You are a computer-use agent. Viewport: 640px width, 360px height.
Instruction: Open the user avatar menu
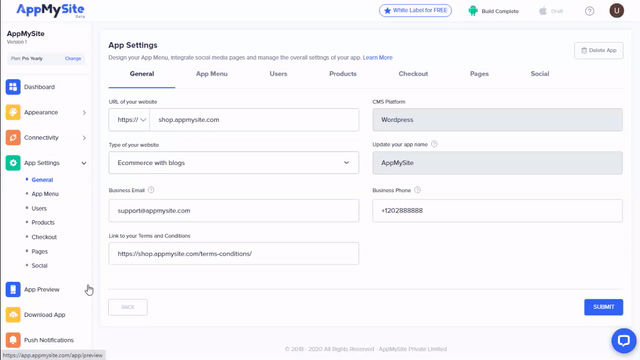tap(616, 11)
